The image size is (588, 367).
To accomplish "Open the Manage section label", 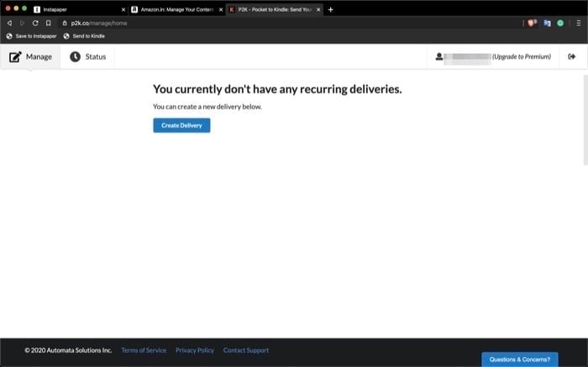I will (39, 57).
